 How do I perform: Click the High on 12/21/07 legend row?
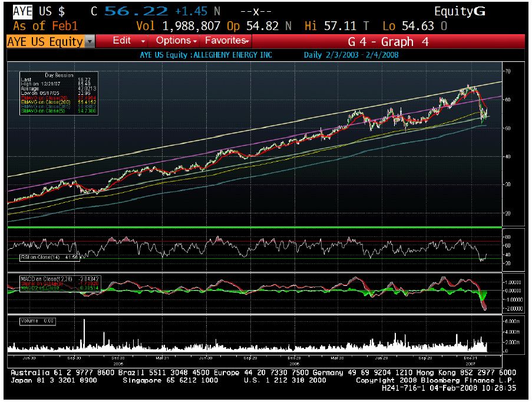(x=56, y=84)
